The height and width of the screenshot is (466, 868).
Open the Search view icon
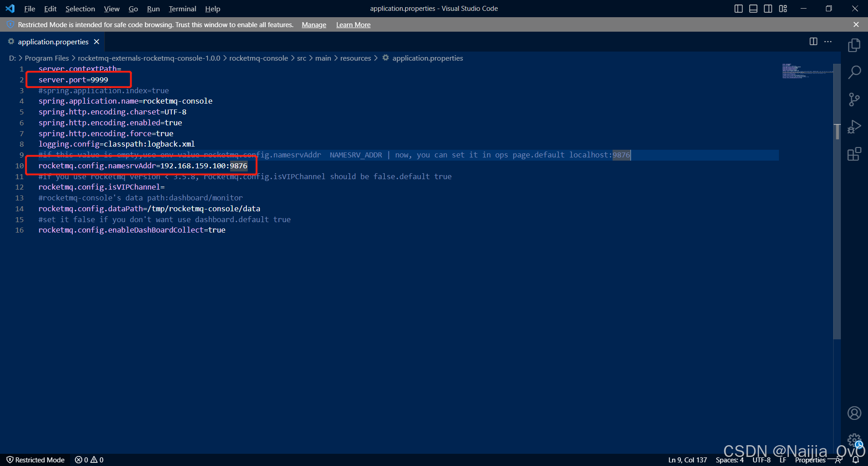tap(854, 72)
